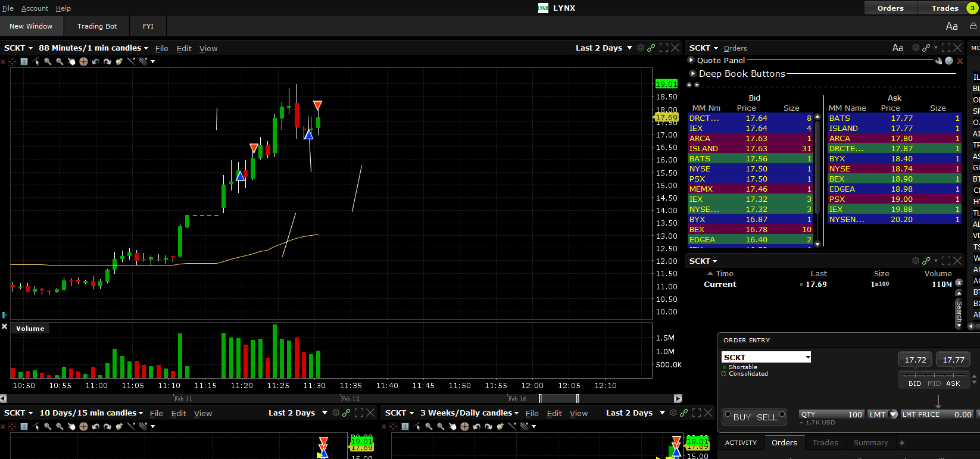The image size is (980, 459).
Task: Remove the Quote Panel with red X
Action: point(960,61)
